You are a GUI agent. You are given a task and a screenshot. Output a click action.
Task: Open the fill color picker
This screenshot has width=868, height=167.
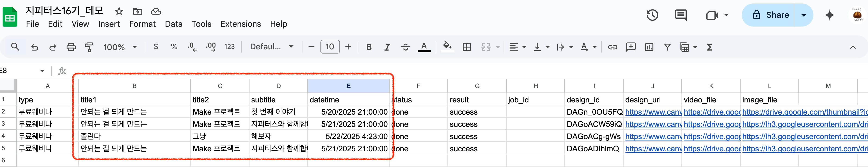[447, 46]
